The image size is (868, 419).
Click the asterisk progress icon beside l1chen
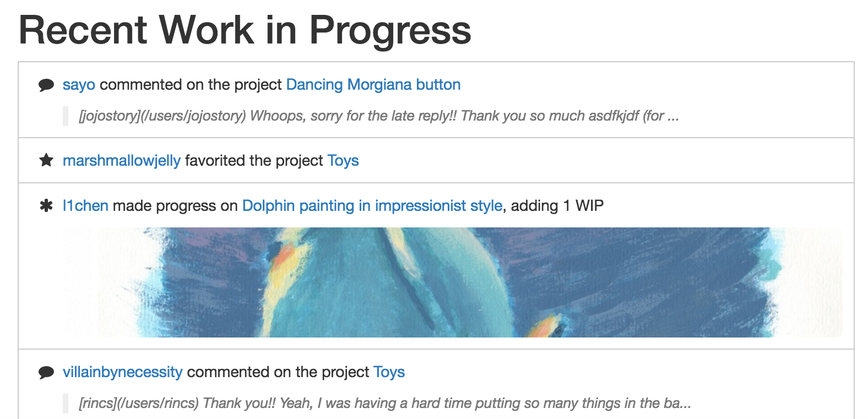[46, 206]
